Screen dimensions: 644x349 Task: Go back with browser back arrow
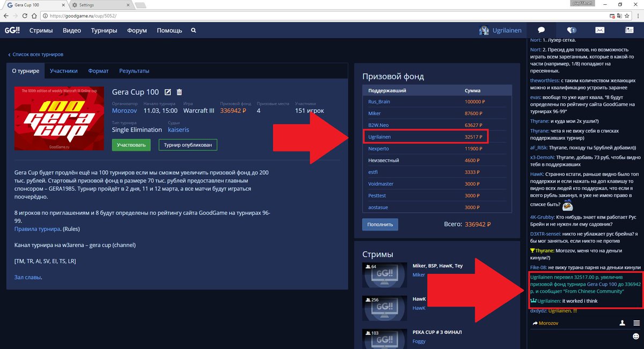7,16
